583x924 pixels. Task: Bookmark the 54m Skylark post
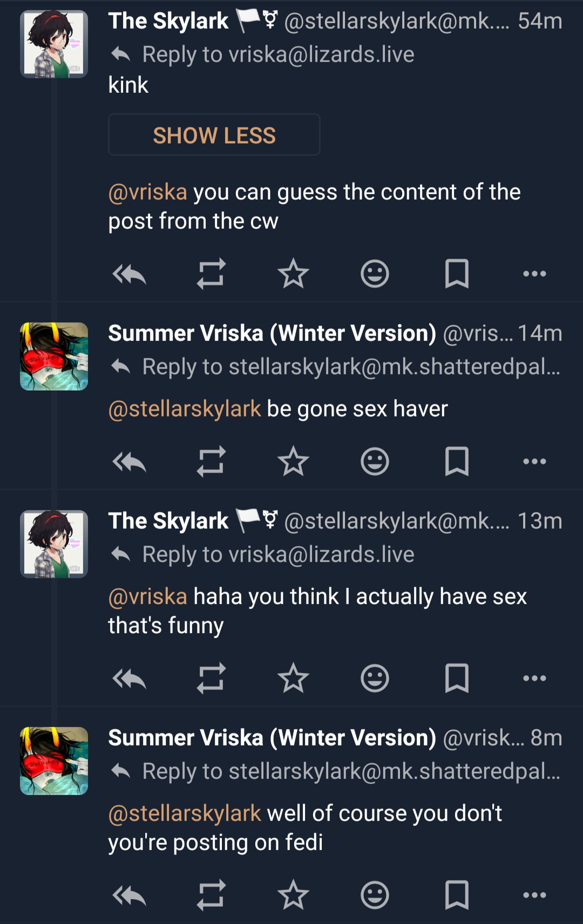(457, 274)
